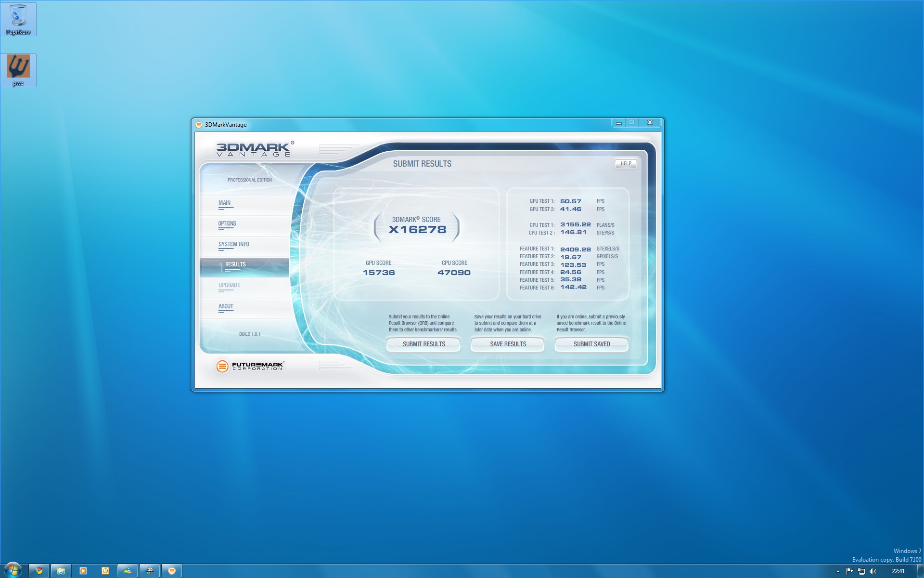Open the clock-icon app in the taskbar
The image size is (924, 578).
pyautogui.click(x=105, y=571)
